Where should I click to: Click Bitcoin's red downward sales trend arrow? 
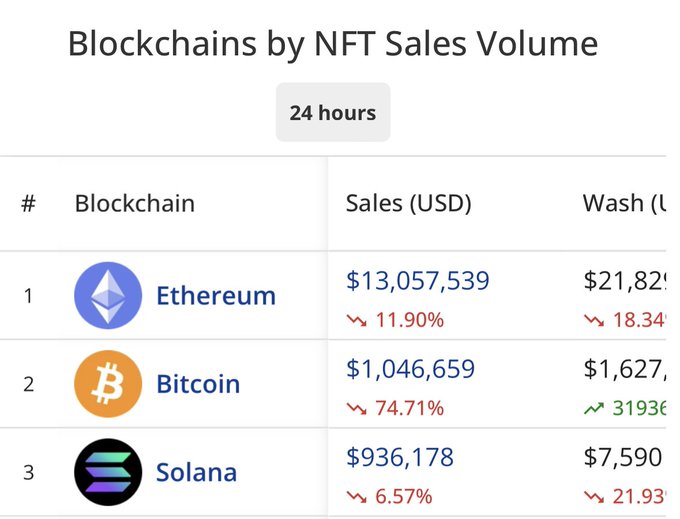point(357,409)
